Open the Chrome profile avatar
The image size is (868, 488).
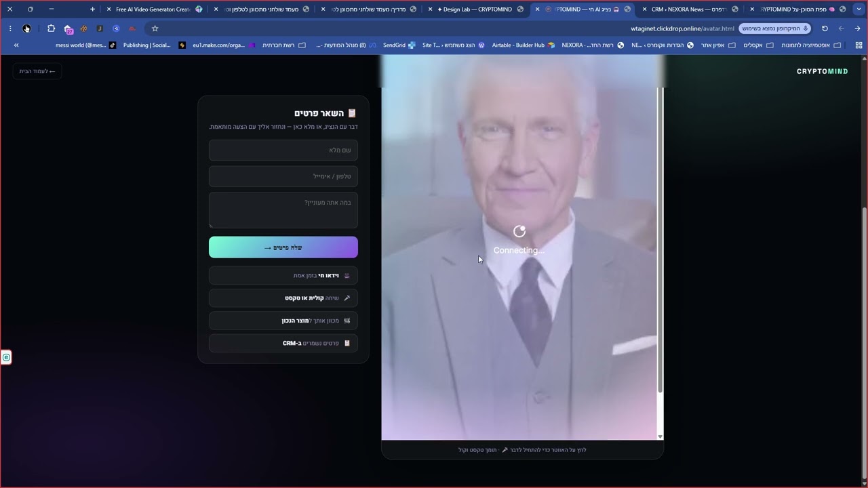click(26, 28)
